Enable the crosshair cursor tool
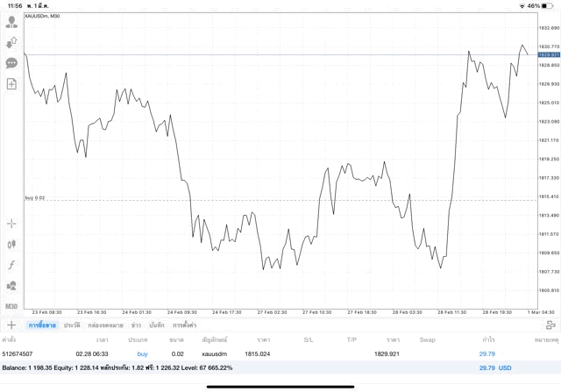 pos(11,224)
